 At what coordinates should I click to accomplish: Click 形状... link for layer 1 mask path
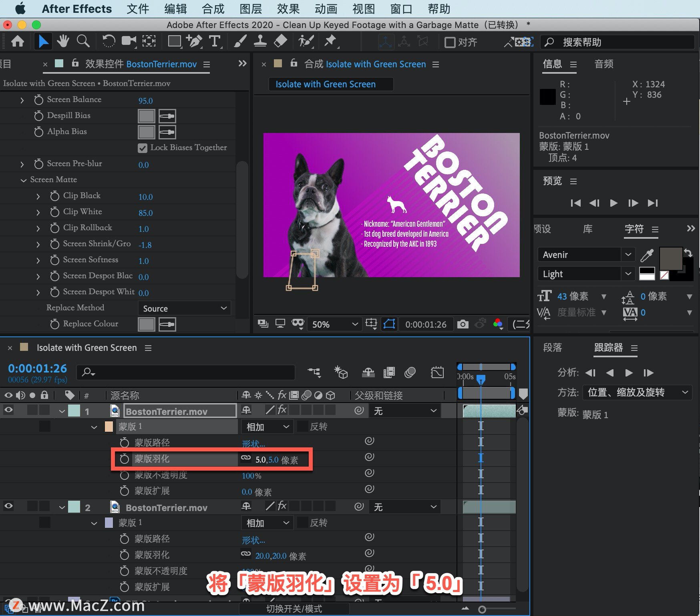pos(253,444)
